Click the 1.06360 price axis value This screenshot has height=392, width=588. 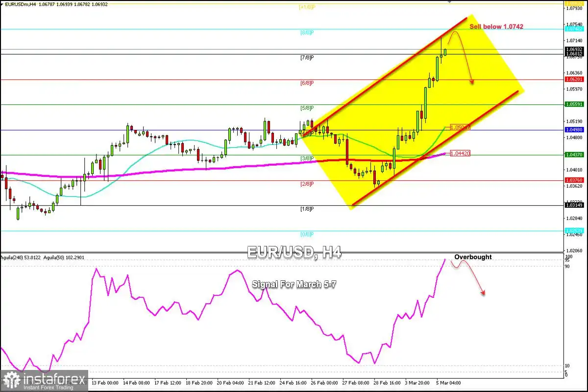pyautogui.click(x=575, y=73)
